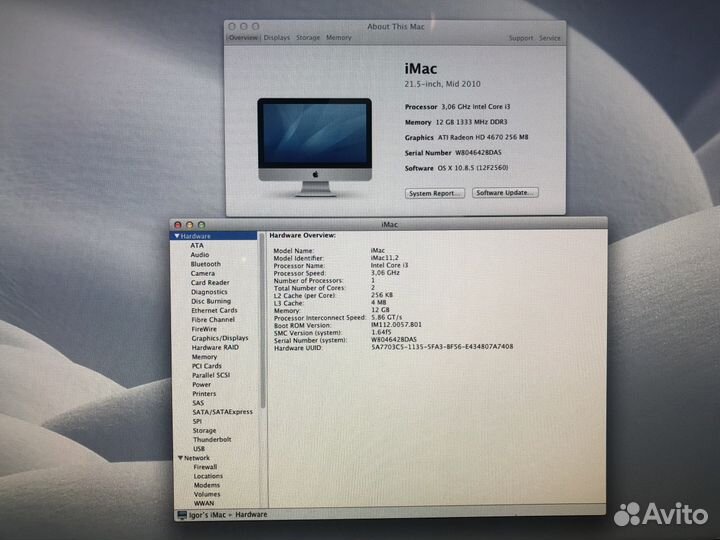Open Graphics/Displays entry
This screenshot has width=720, height=540.
pos(219,338)
